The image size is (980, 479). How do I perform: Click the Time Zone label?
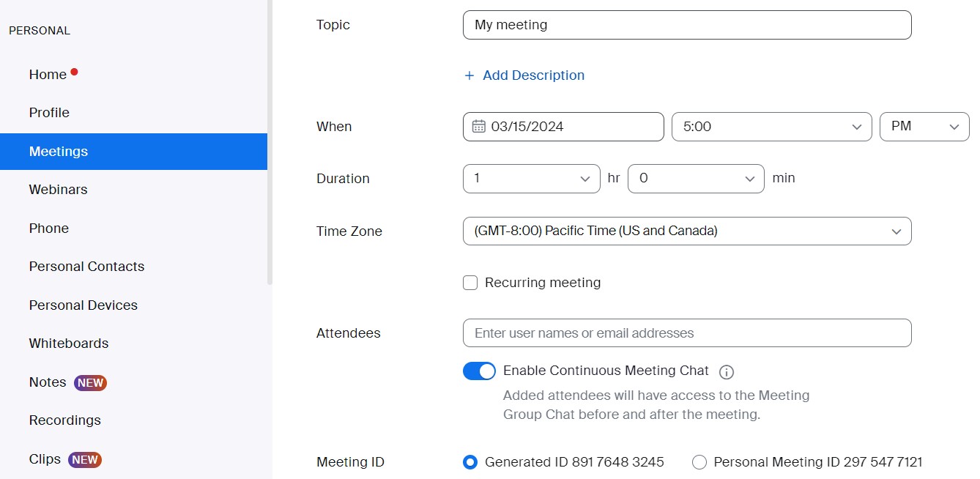pos(349,231)
